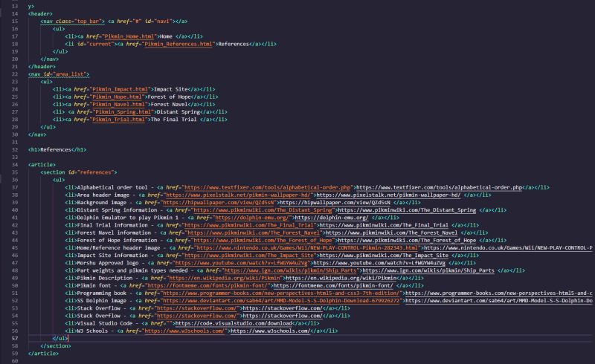Select the "Pikmin_Home.html" href value

tap(129, 36)
